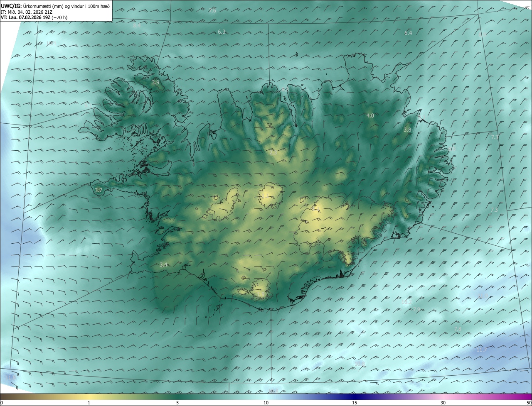Click the 2.3 value label on the map
Viewport: 532px width, 406px height.
273,153
